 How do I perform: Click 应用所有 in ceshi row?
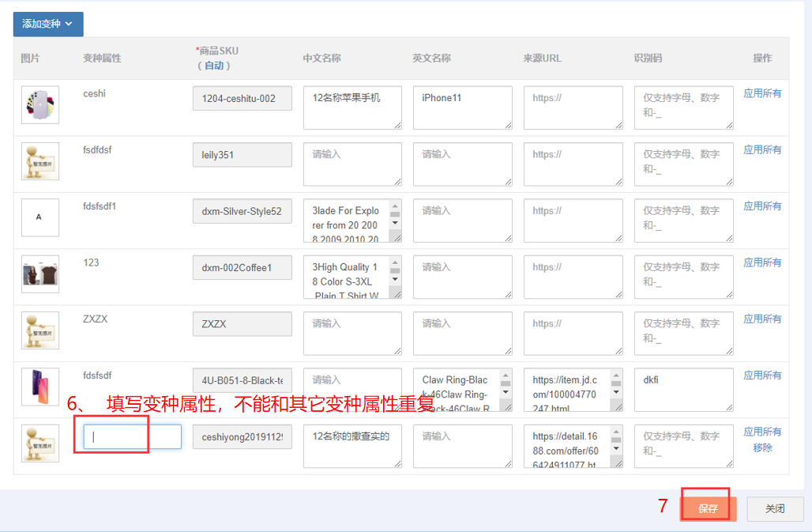click(x=762, y=93)
